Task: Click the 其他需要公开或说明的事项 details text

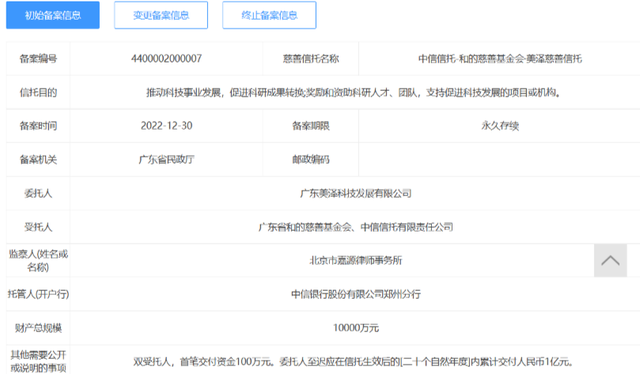Action: (353, 362)
